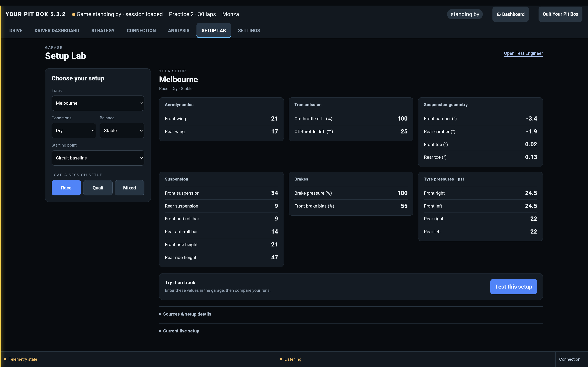
Task: Select the SETUP LAB tab
Action: tap(214, 31)
